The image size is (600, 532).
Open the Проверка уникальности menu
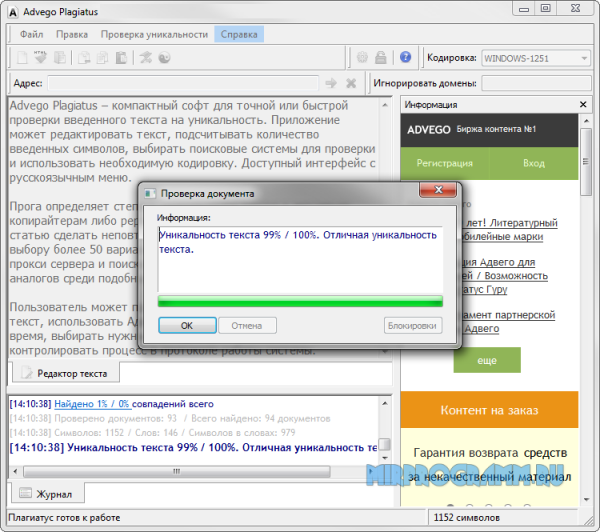(x=154, y=34)
